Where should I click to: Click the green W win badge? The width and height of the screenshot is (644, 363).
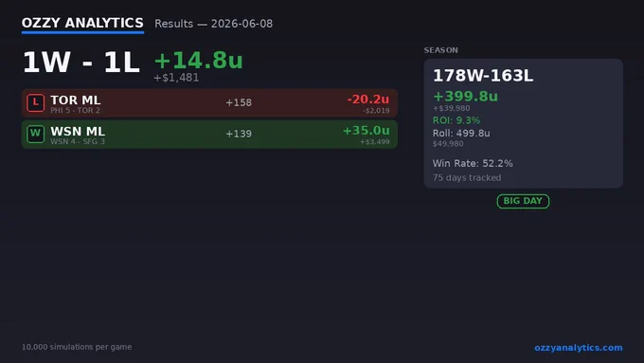coord(35,134)
